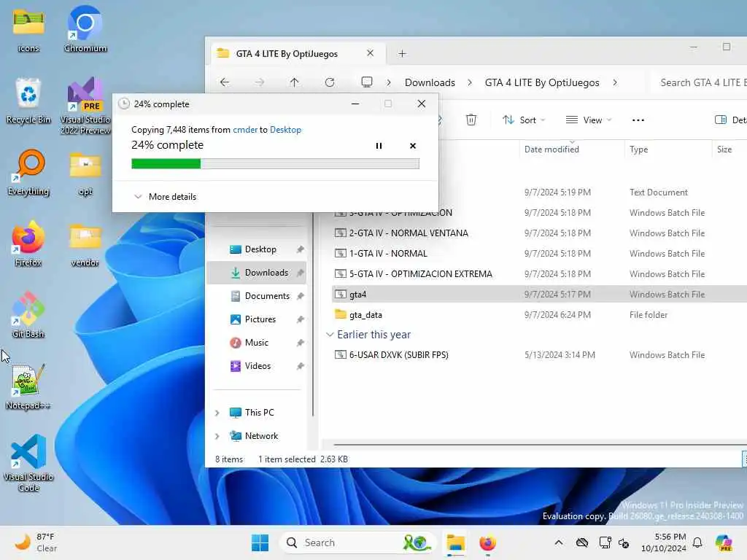Open Documents in the navigation pane
The width and height of the screenshot is (747, 560).
point(258,296)
